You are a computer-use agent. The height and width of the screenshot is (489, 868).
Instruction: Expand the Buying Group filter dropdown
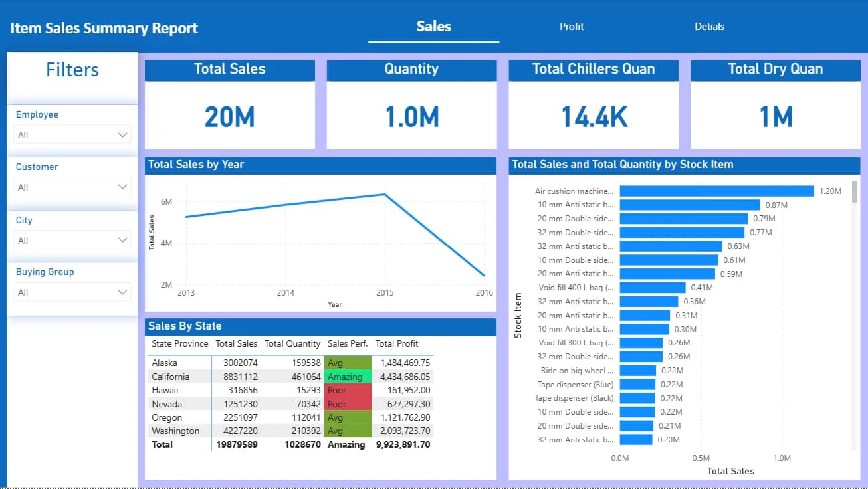click(72, 292)
